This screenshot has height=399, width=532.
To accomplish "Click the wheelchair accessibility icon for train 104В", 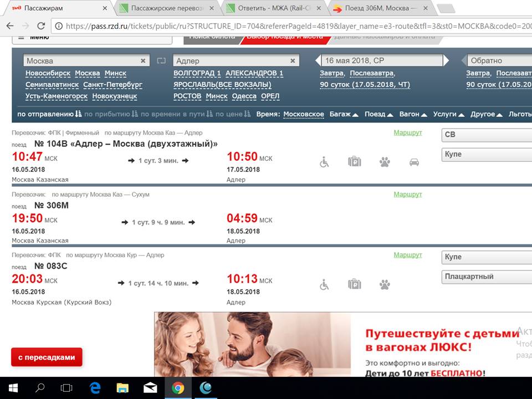I will tap(325, 162).
